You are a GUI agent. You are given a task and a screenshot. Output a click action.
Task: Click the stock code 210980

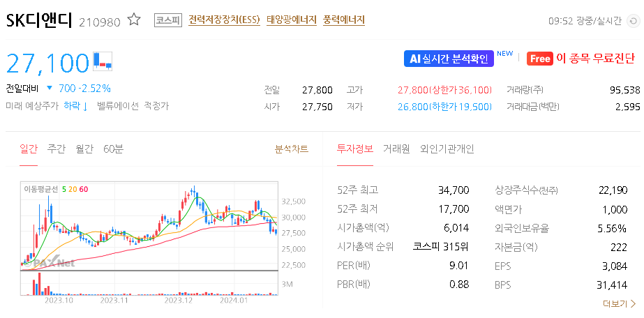click(x=99, y=22)
